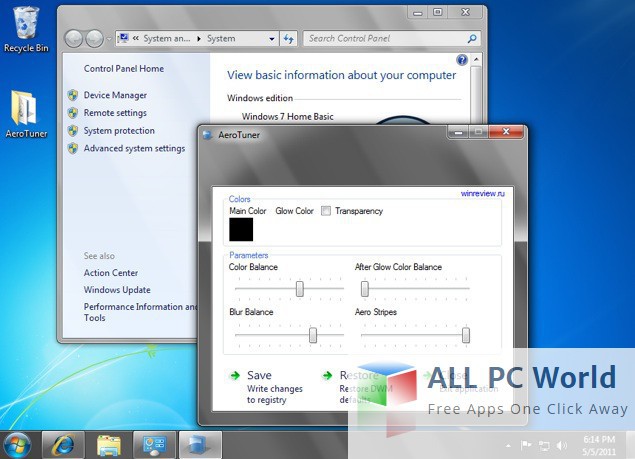This screenshot has width=635, height=459.
Task: Go back in the System window
Action: (x=74, y=39)
